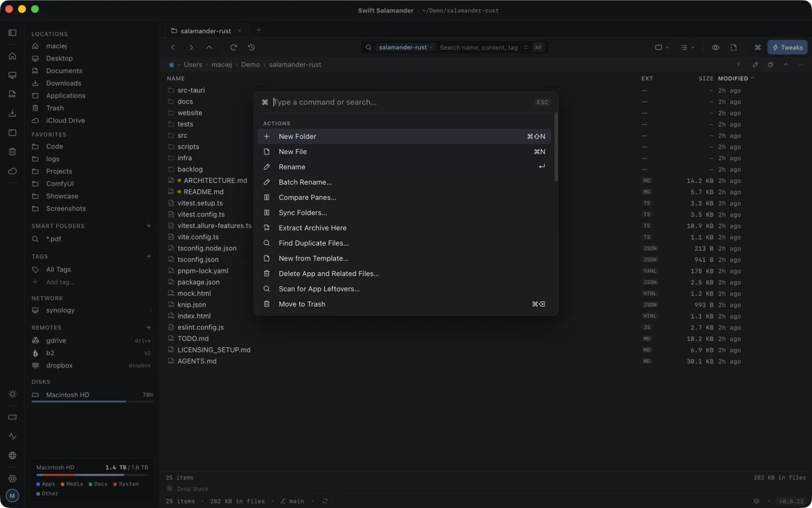The width and height of the screenshot is (812, 508).
Task: Click the search filter options icon
Action: coord(526,48)
